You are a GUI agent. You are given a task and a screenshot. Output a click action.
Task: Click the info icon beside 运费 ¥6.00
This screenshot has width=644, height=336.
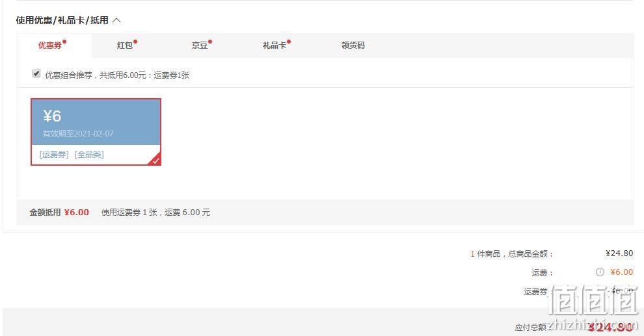pos(600,272)
